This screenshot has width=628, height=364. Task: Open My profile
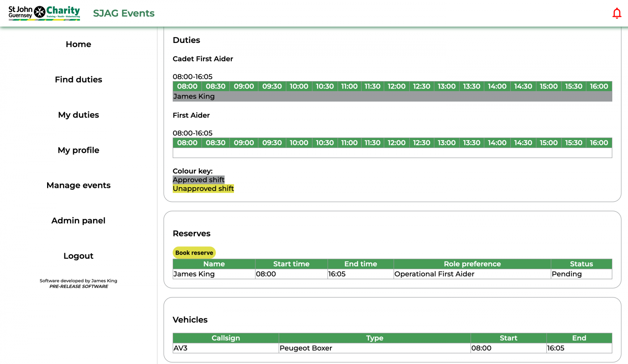tap(78, 150)
